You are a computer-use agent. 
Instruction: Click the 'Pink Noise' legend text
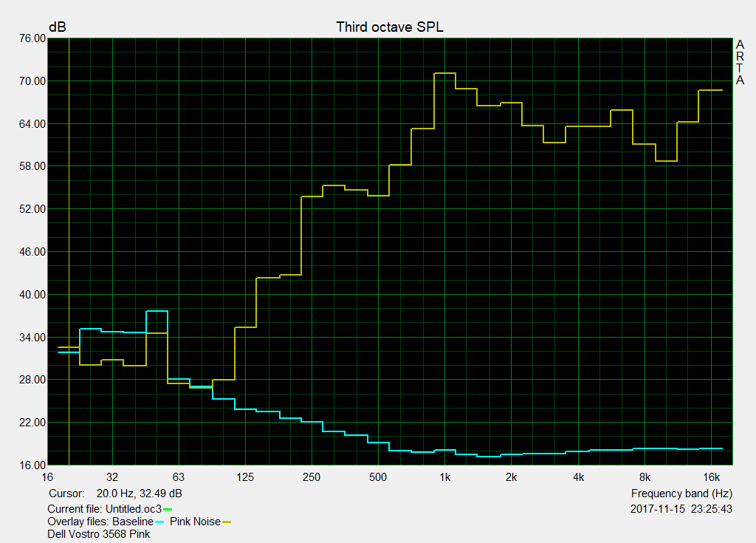pyautogui.click(x=195, y=522)
